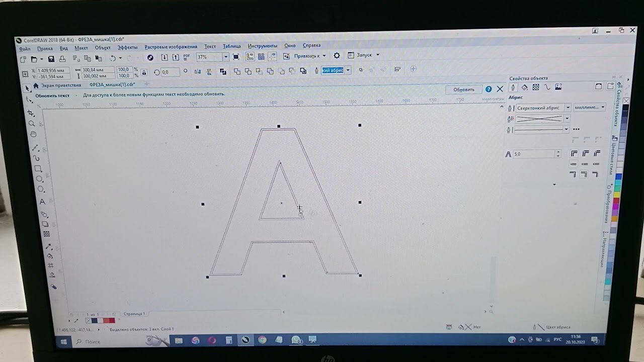644x362 pixels.
Task: Expand the Привязать к dropdown
Action: pyautogui.click(x=324, y=56)
